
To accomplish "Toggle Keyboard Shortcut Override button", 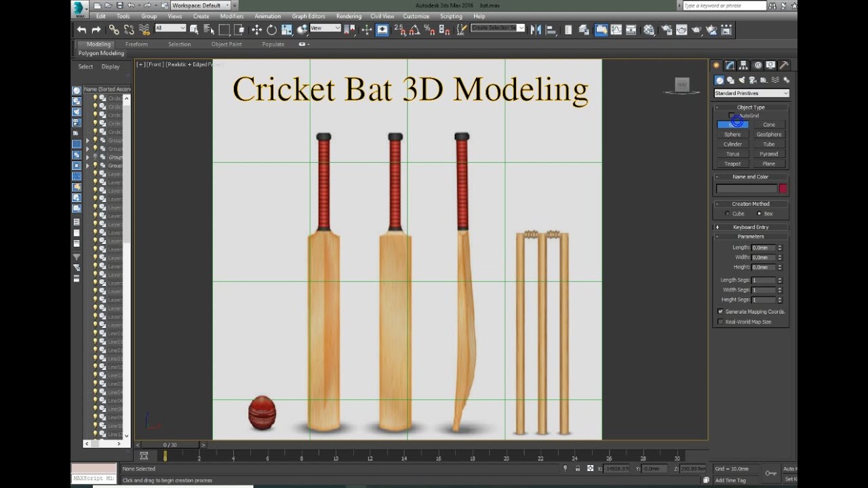I will click(x=382, y=30).
